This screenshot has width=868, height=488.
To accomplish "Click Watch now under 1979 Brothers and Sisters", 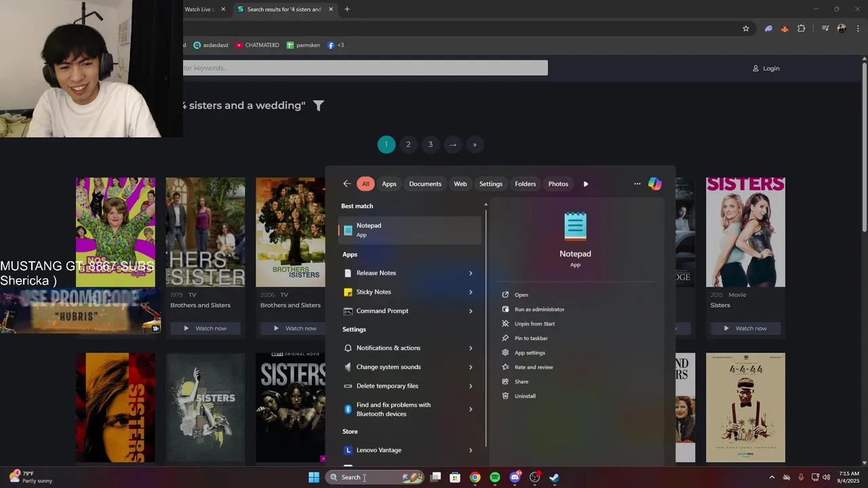I will tap(205, 328).
